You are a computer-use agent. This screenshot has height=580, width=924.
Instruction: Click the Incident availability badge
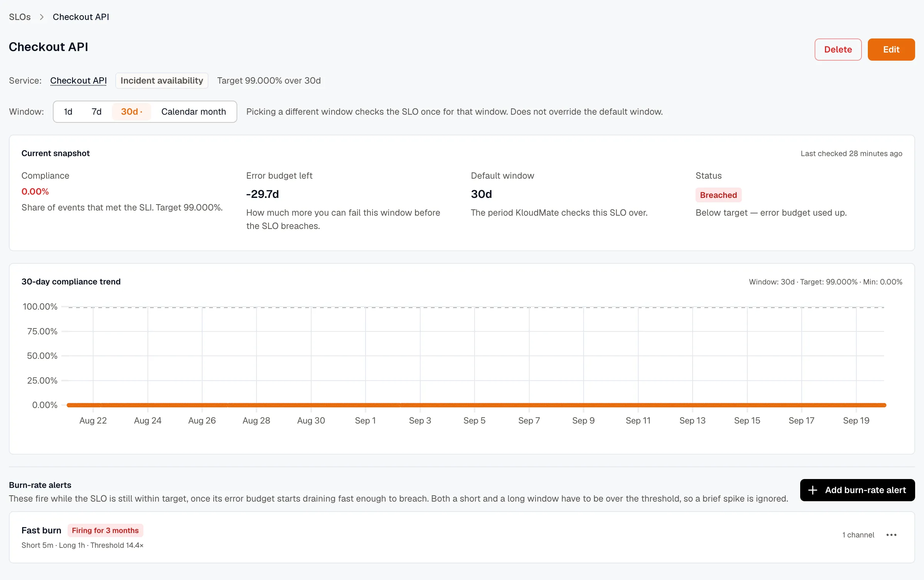pos(162,81)
